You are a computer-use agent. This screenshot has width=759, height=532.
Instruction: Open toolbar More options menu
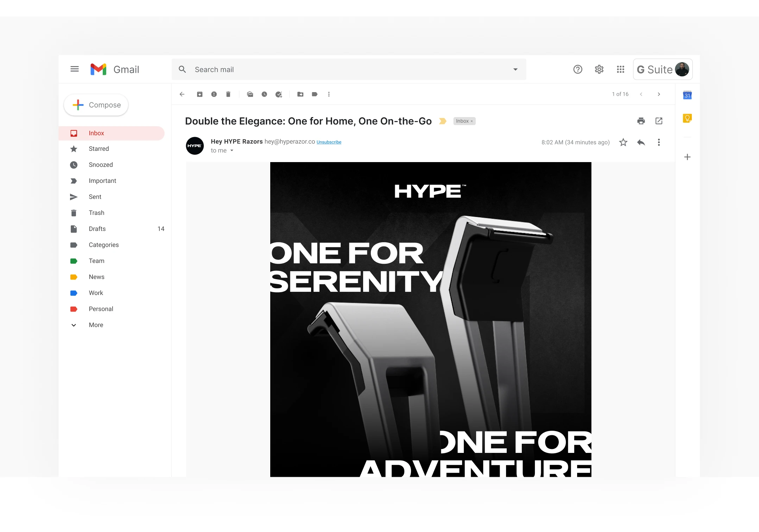329,94
